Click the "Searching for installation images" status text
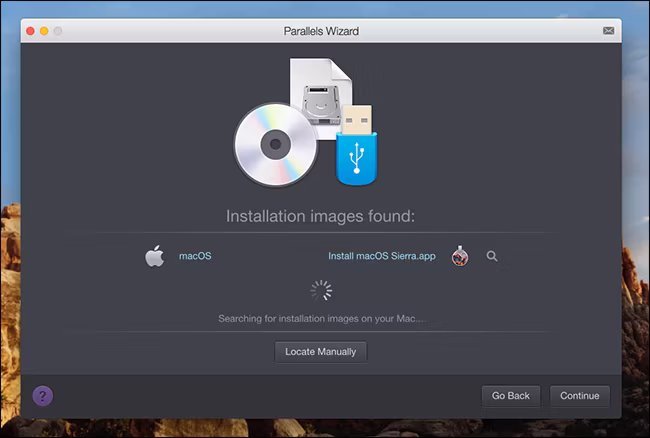The image size is (650, 438). 321,319
